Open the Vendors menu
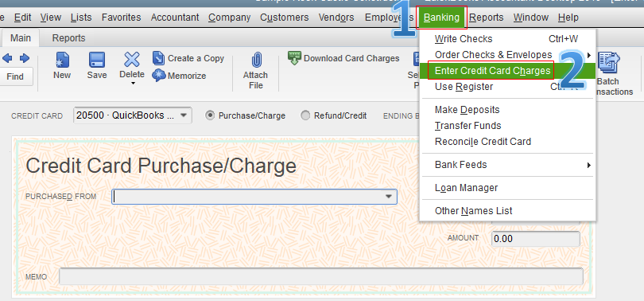Screen dimensions: 644x301 (336, 18)
